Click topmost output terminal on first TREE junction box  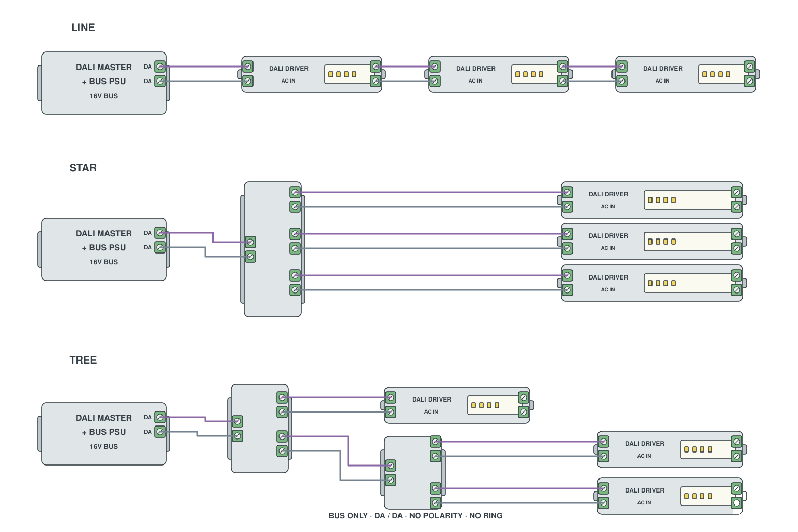(283, 397)
